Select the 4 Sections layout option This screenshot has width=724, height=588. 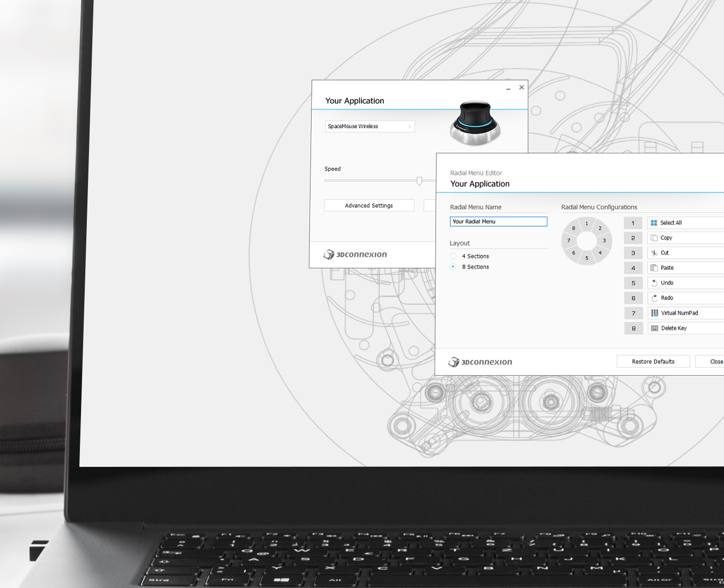(x=454, y=256)
